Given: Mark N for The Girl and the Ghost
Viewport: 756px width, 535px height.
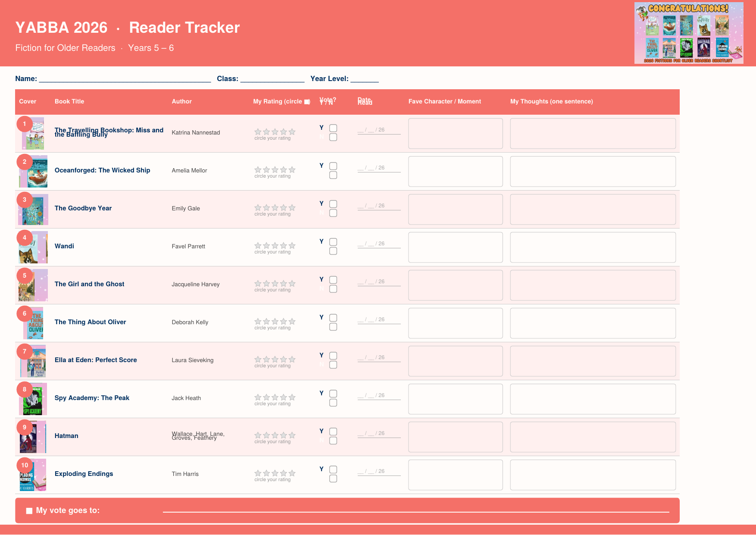Looking at the screenshot, I should pos(333,289).
